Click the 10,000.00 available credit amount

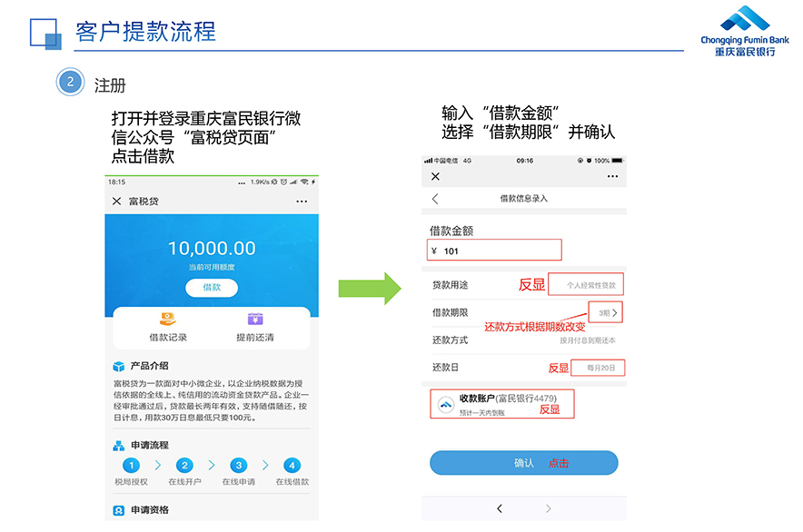[x=212, y=249]
